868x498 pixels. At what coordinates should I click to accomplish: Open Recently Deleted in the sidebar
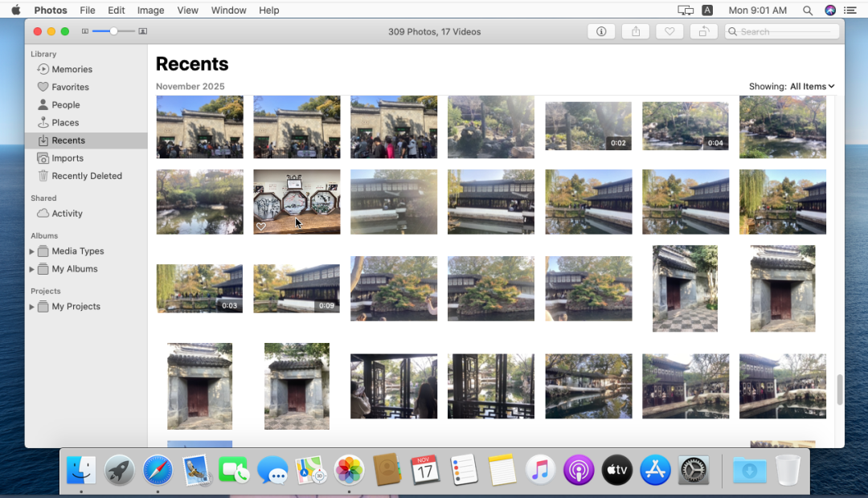pos(86,176)
